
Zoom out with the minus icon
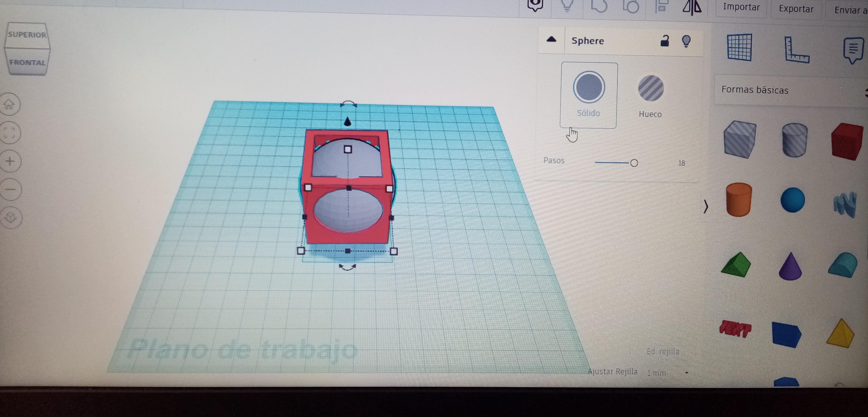coord(10,189)
